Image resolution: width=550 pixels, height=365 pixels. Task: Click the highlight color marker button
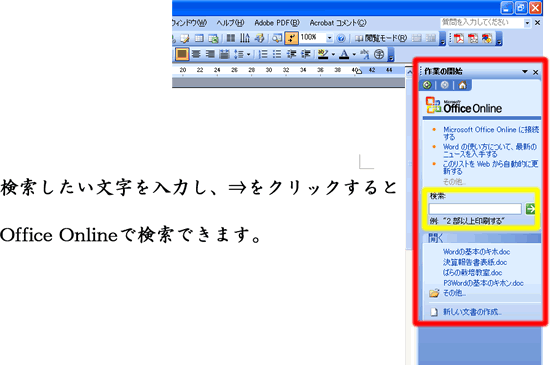pos(323,54)
